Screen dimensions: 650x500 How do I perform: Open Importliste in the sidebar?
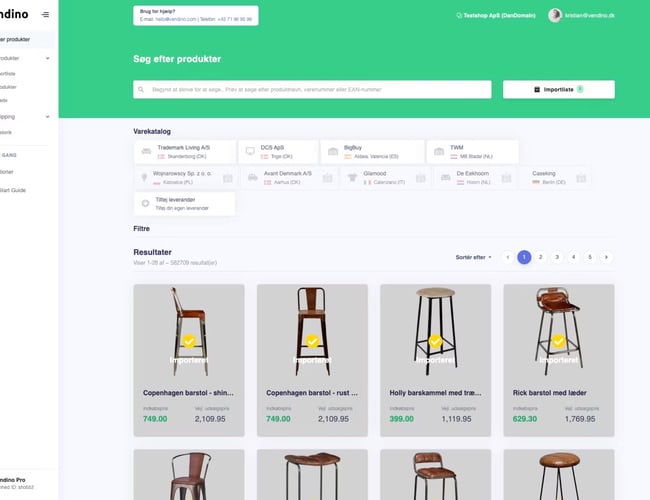8,73
